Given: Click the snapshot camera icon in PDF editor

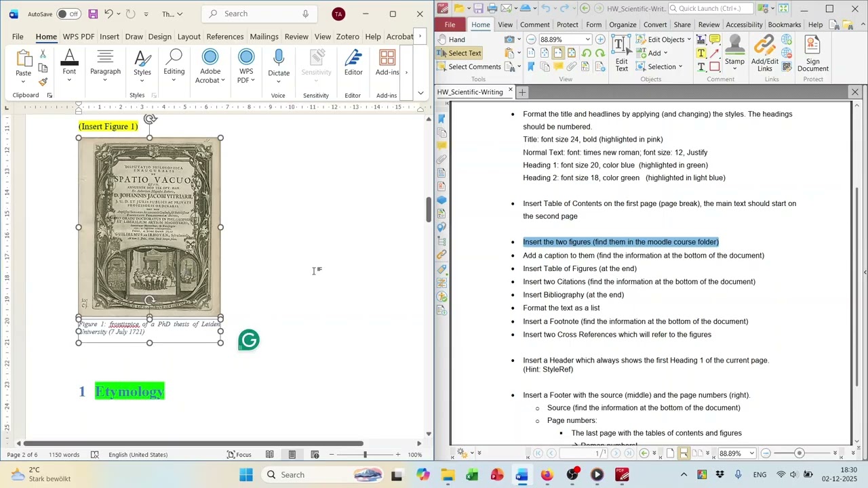Looking at the screenshot, I should pos(509,39).
